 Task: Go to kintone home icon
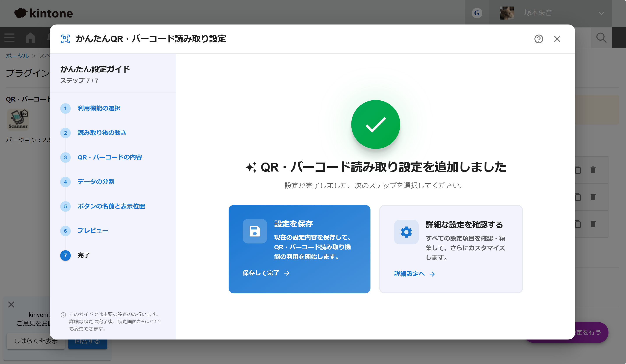point(30,37)
